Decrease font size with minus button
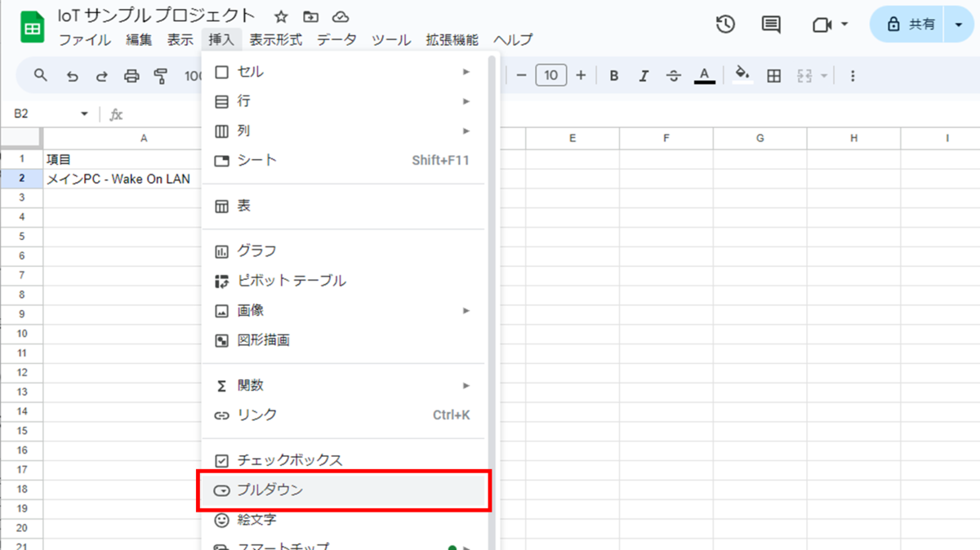980x550 pixels. [521, 76]
